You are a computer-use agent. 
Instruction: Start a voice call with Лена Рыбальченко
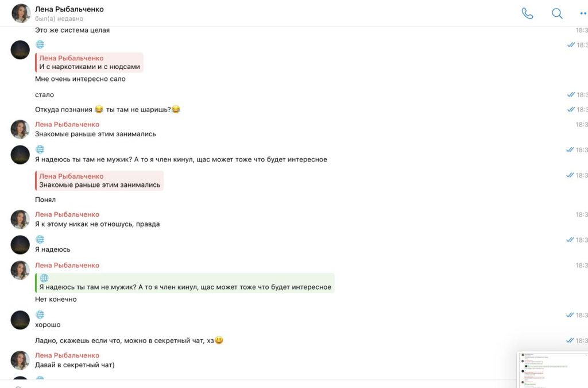tap(527, 13)
